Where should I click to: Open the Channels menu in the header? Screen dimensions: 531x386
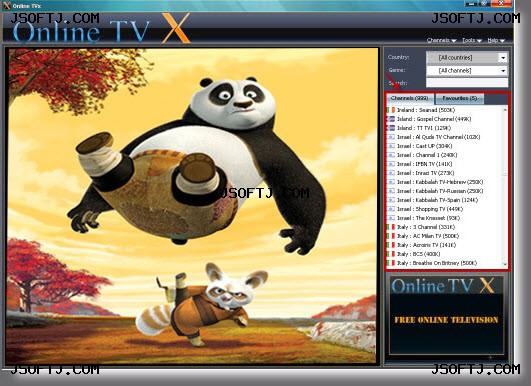pyautogui.click(x=441, y=40)
